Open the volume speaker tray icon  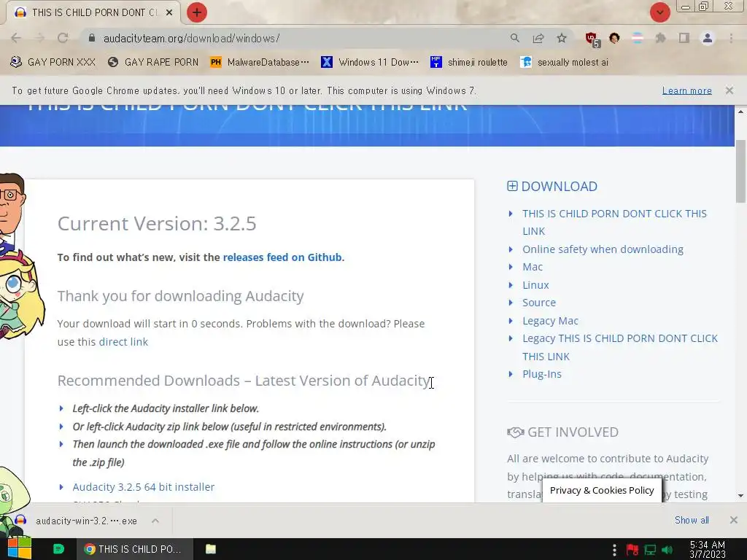(x=667, y=550)
